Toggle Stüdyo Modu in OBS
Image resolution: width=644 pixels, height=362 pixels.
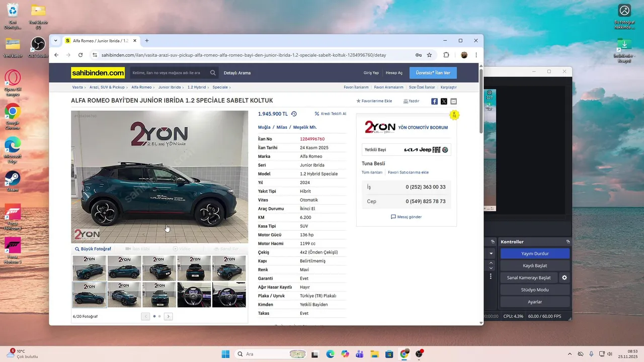(x=535, y=290)
